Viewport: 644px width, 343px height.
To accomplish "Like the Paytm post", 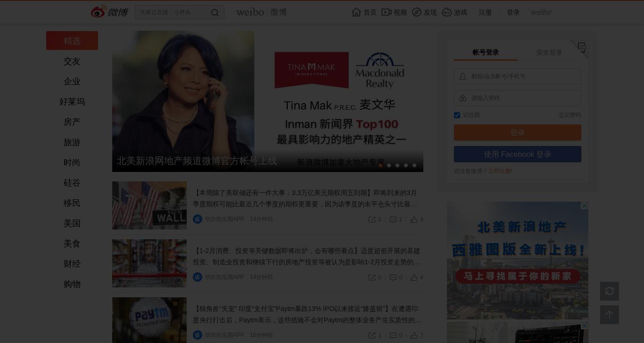I will click(417, 335).
